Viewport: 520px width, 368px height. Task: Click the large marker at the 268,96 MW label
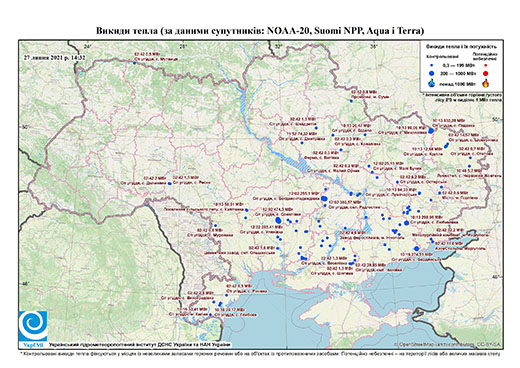tap(406, 223)
